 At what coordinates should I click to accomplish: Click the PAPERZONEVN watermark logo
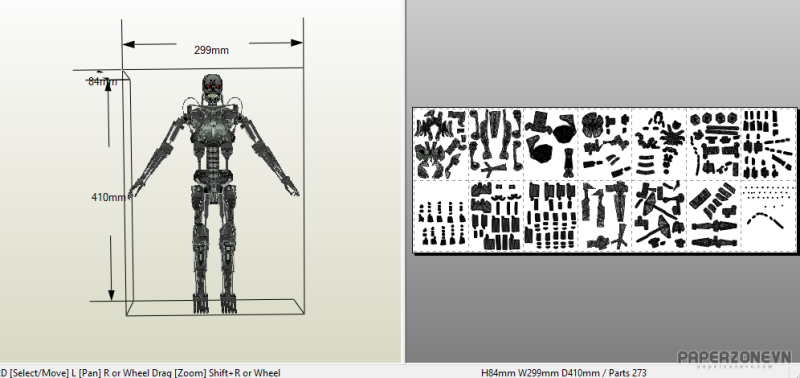[734, 357]
